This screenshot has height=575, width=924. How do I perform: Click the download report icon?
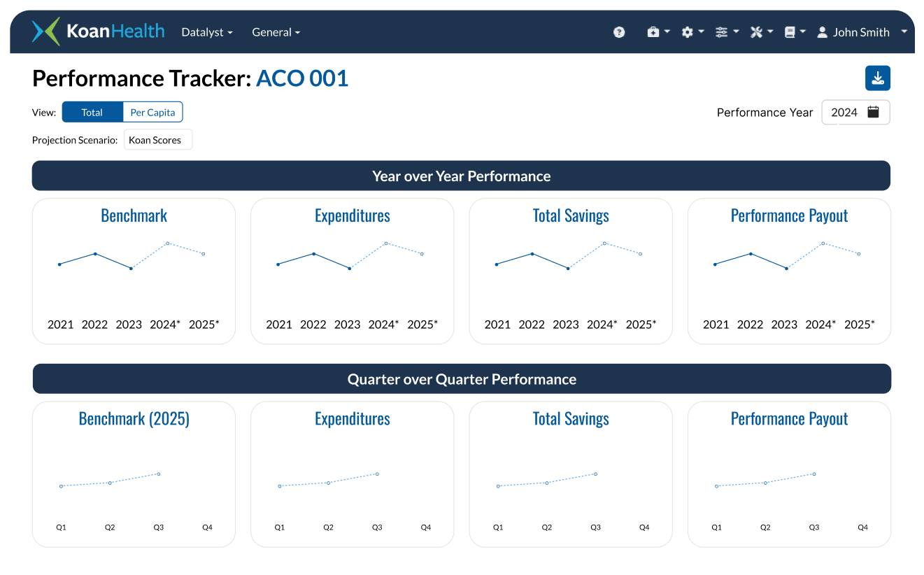click(878, 78)
